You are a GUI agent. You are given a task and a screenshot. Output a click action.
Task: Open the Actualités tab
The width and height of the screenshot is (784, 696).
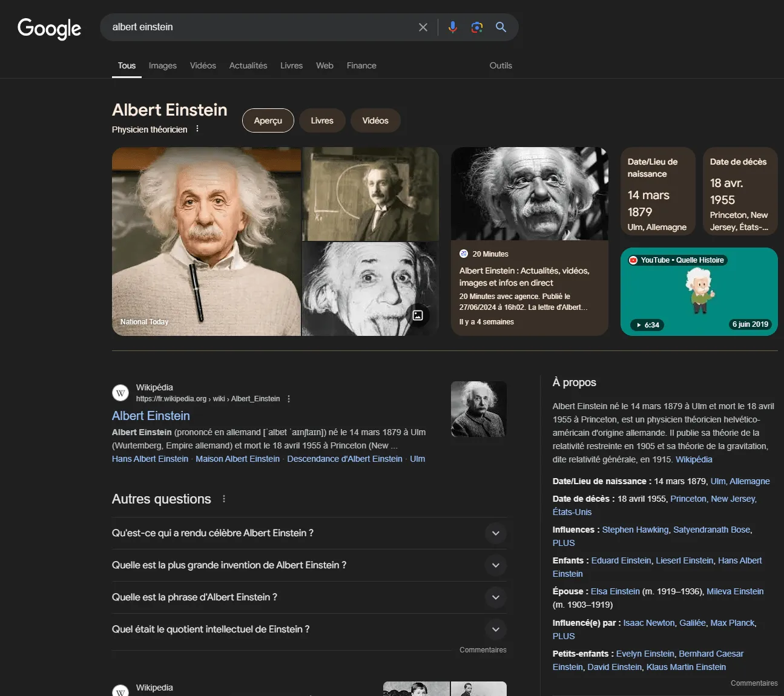[248, 65]
